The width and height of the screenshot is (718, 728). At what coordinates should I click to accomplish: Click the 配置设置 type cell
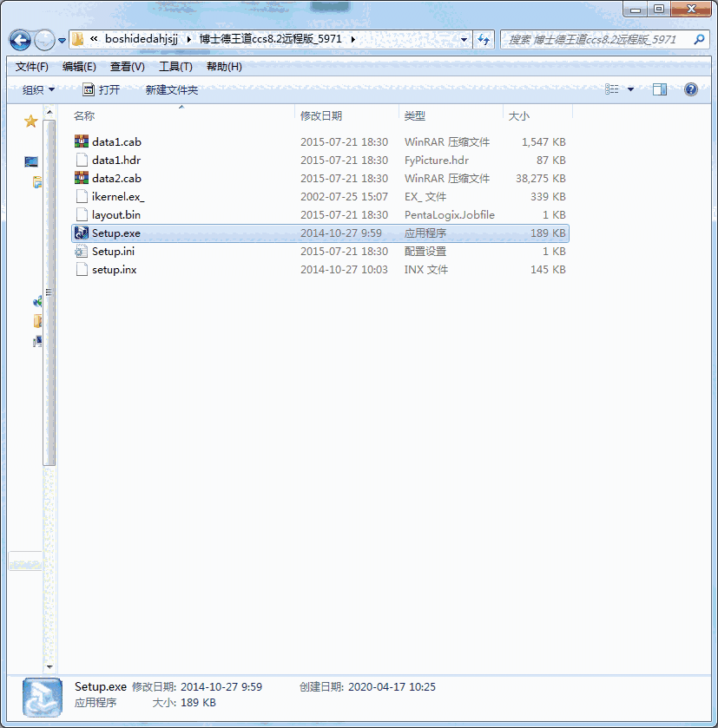425,252
